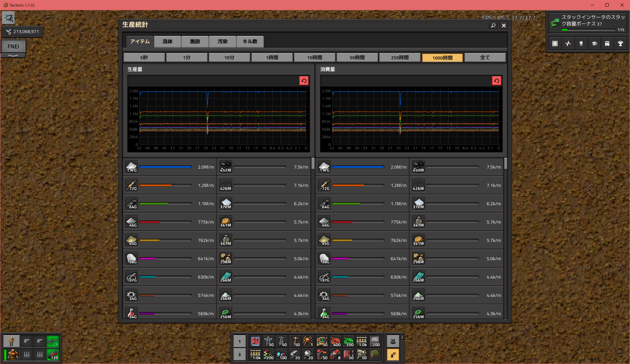The width and height of the screenshot is (630, 364).
Task: Open the blueprint book in the quickbar
Action: tap(255, 341)
